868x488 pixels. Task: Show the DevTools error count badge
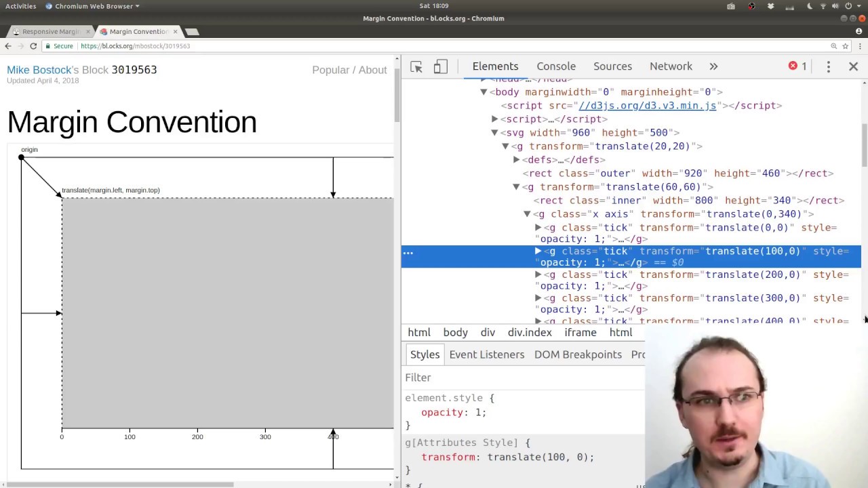click(797, 66)
